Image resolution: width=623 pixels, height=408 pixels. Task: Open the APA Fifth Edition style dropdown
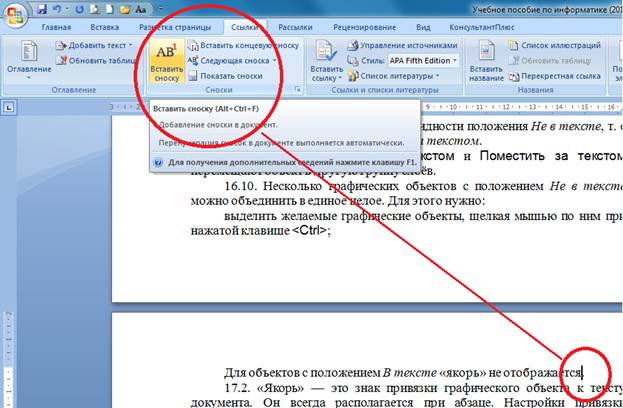[x=455, y=61]
